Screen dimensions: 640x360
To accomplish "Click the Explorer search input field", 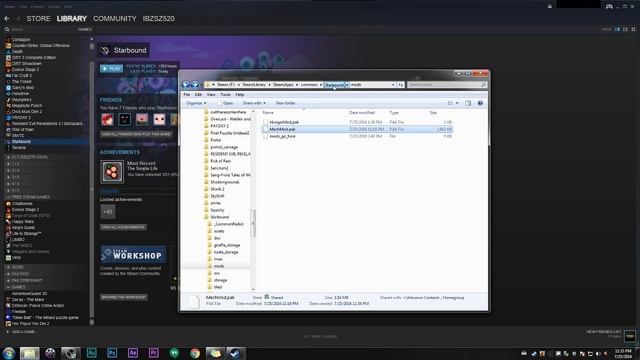I will point(444,85).
